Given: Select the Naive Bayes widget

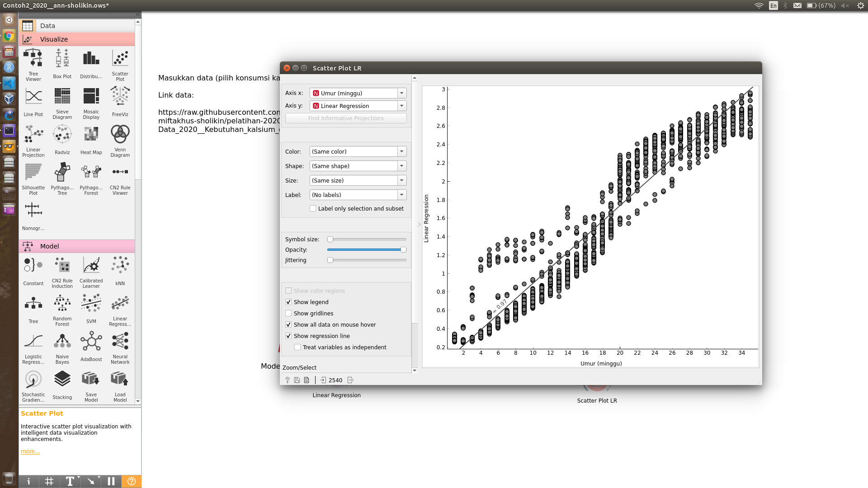Looking at the screenshot, I should click(62, 347).
